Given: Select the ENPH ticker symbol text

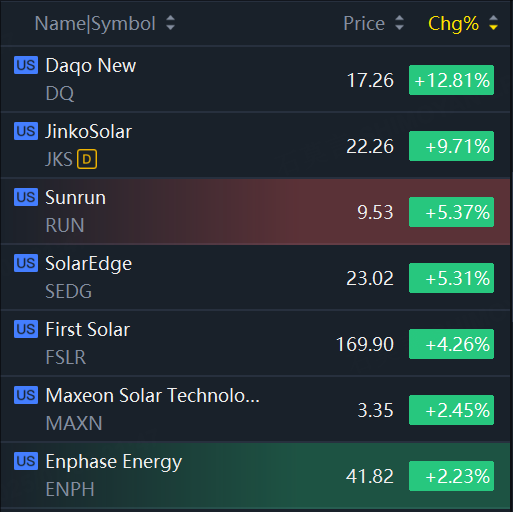Looking at the screenshot, I should [70, 489].
